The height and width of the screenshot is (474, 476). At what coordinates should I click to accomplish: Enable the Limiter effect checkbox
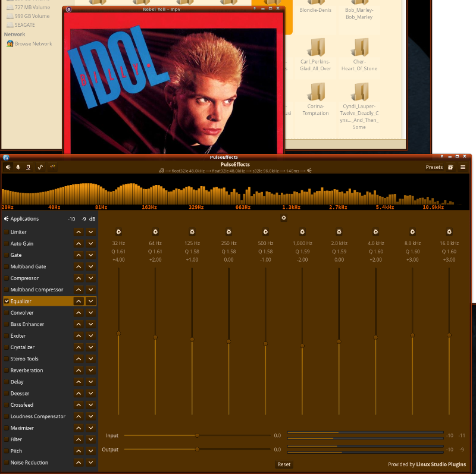(7, 232)
